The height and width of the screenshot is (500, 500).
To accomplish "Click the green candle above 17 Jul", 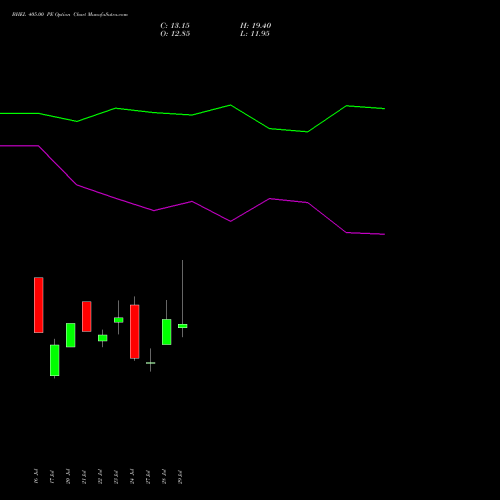I will pyautogui.click(x=55, y=360).
